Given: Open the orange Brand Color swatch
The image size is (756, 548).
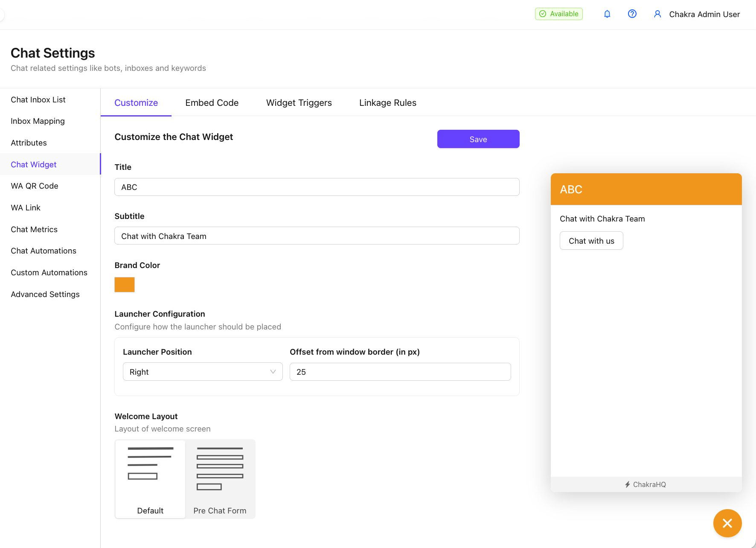Looking at the screenshot, I should coord(125,285).
